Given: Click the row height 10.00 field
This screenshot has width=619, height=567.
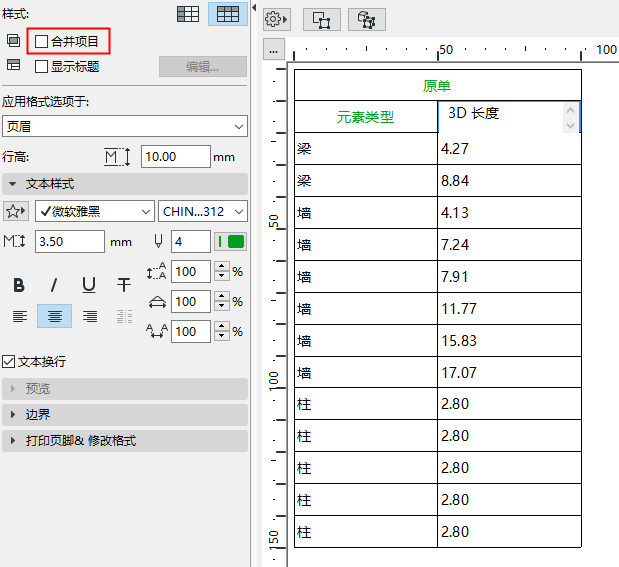Looking at the screenshot, I should [x=176, y=157].
